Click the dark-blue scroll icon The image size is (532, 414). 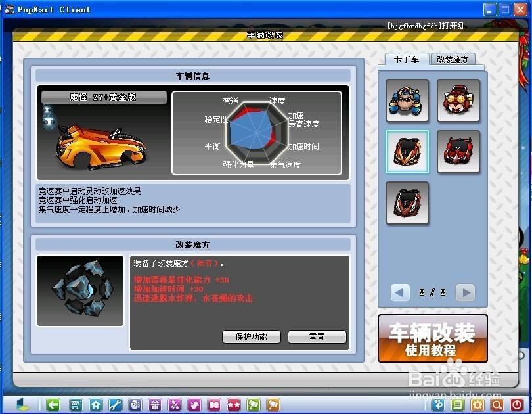pyautogui.click(x=135, y=405)
